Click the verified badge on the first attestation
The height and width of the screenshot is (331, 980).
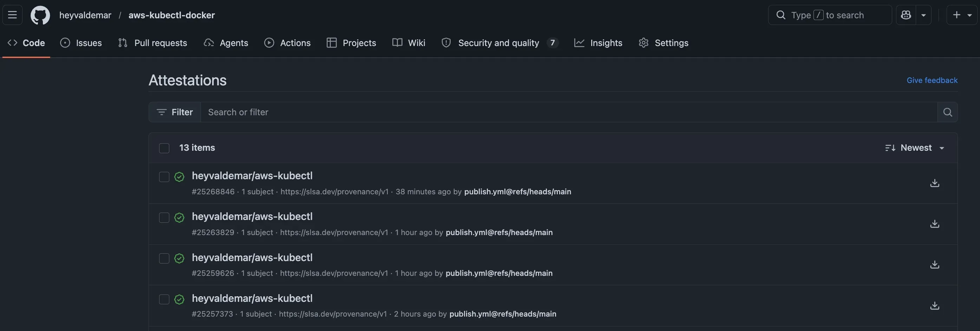coord(179,177)
